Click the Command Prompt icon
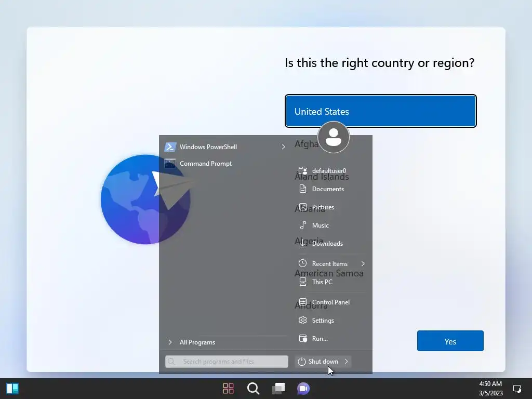Screen dimensions: 532x399 coord(170,164)
